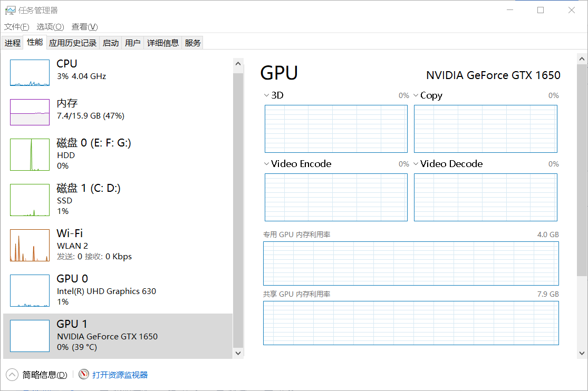588x391 pixels.
Task: Open the Video Encode engine dropdown chevron
Action: [266, 164]
